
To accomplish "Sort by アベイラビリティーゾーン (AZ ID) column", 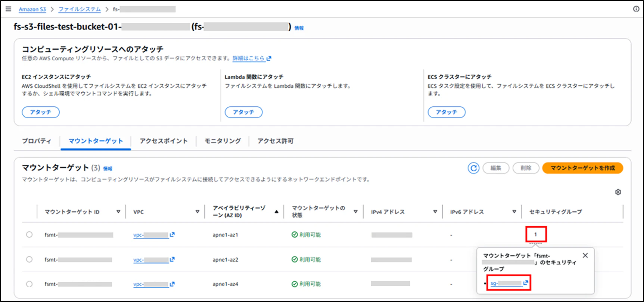I will pos(277,212).
